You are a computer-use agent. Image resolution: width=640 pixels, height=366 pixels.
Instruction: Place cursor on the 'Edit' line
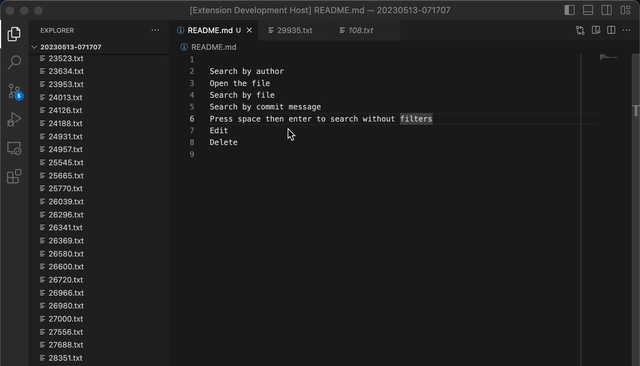point(219,131)
